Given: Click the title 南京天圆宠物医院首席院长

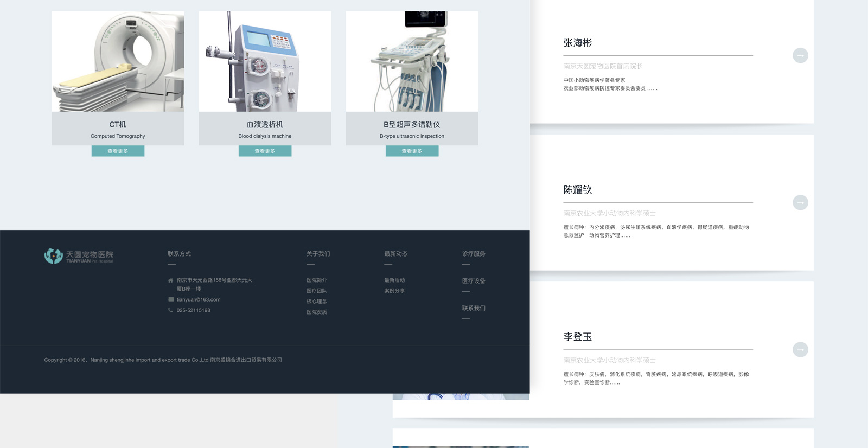Looking at the screenshot, I should point(603,66).
